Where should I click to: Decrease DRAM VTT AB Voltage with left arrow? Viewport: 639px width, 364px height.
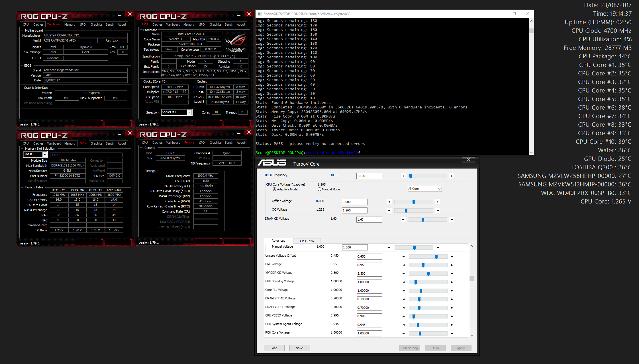coord(403,299)
